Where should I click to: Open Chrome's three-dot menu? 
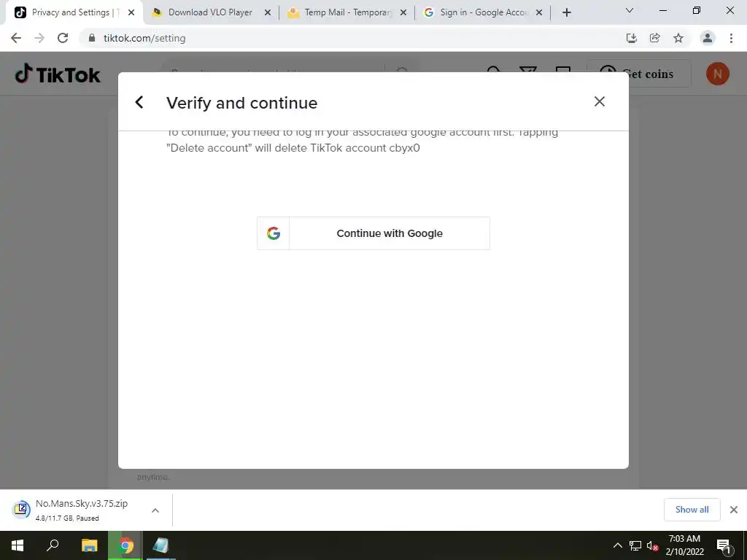click(731, 38)
